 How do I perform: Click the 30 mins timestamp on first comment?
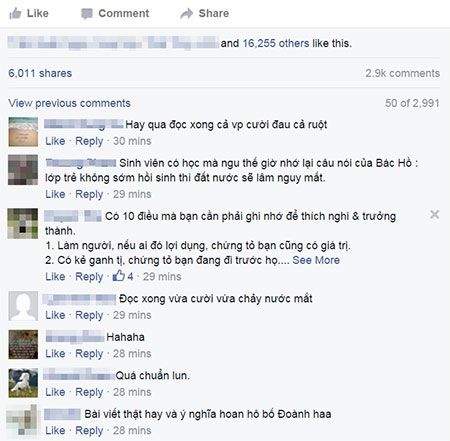point(132,141)
